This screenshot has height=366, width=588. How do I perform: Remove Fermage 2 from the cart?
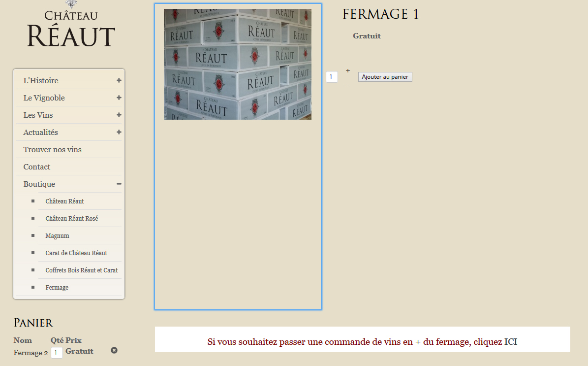click(114, 350)
